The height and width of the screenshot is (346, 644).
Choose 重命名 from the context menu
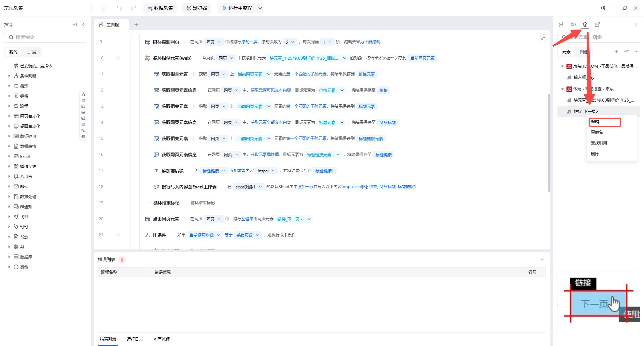[611, 132]
